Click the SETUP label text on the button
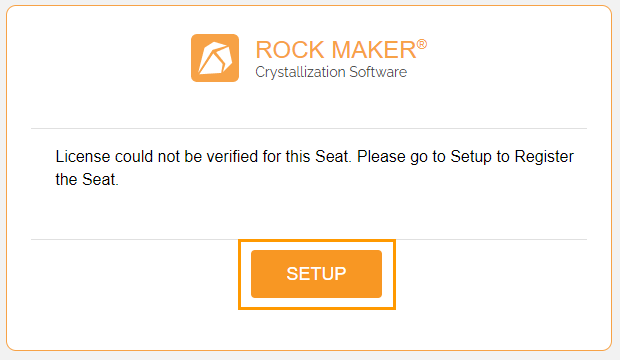This screenshot has width=620, height=360. pyautogui.click(x=316, y=274)
